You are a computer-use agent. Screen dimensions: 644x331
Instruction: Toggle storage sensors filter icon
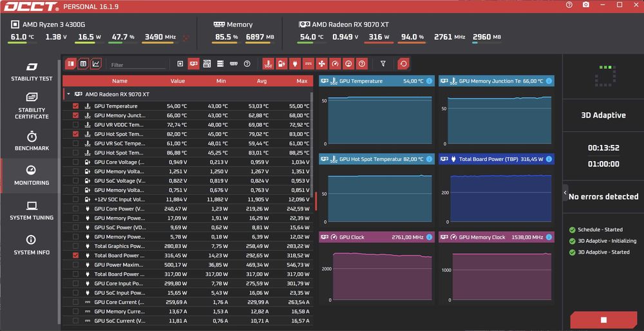click(220, 64)
